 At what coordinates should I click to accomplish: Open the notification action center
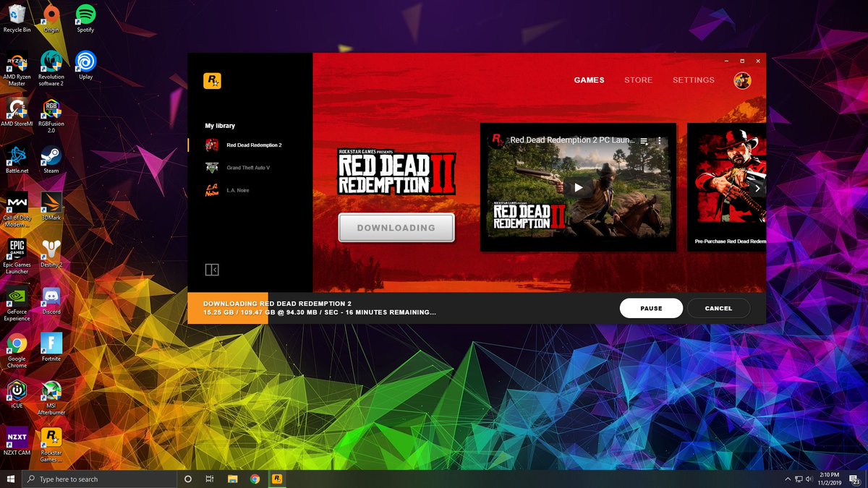tap(856, 479)
